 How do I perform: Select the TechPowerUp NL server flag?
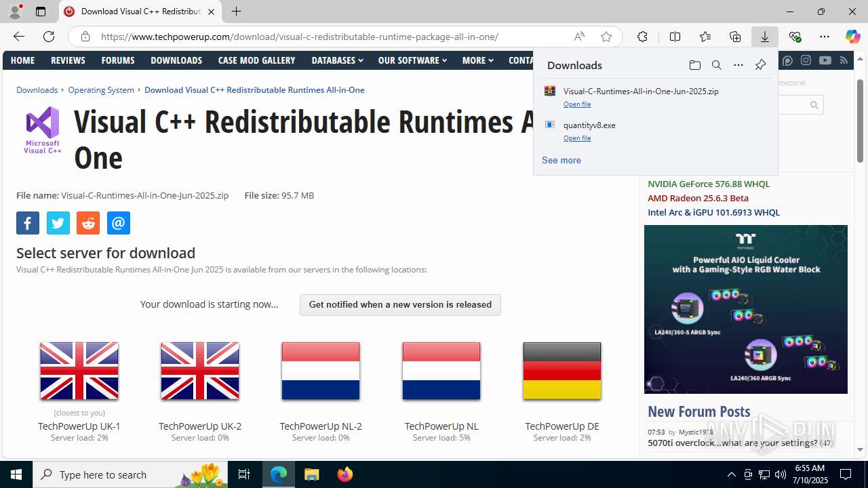tap(441, 371)
